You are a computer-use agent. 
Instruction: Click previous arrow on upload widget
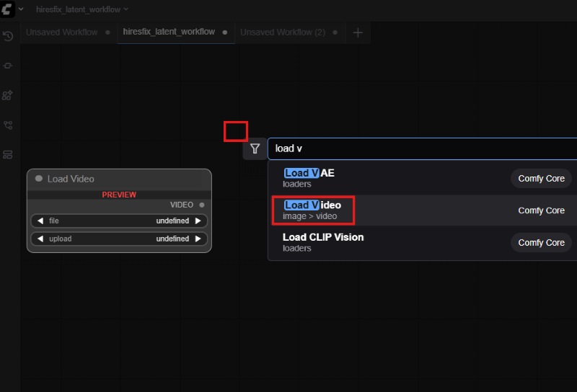[40, 239]
